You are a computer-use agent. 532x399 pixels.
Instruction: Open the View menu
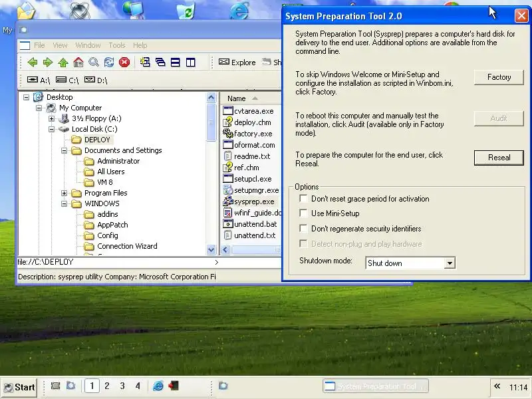(x=60, y=45)
